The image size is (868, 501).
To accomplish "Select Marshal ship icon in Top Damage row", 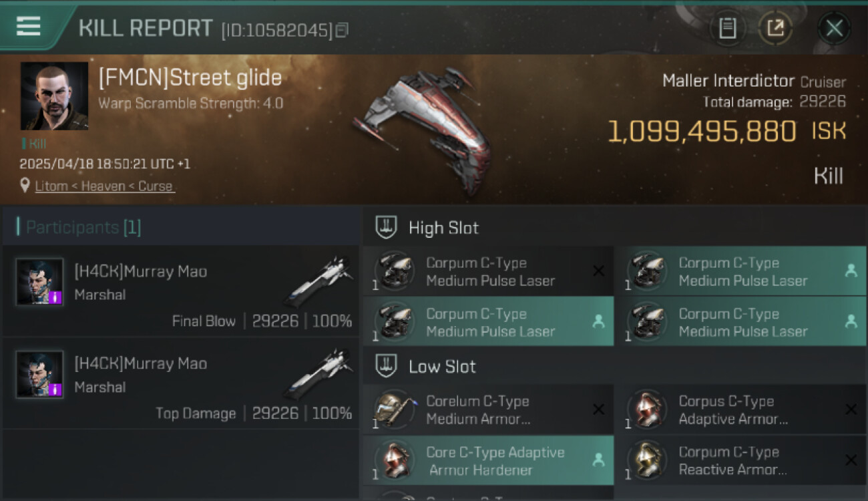I will 319,373.
